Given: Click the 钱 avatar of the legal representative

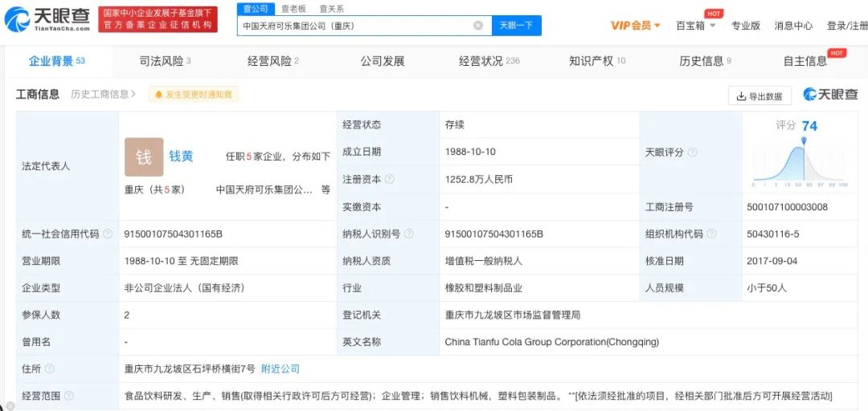Looking at the screenshot, I should point(144,157).
